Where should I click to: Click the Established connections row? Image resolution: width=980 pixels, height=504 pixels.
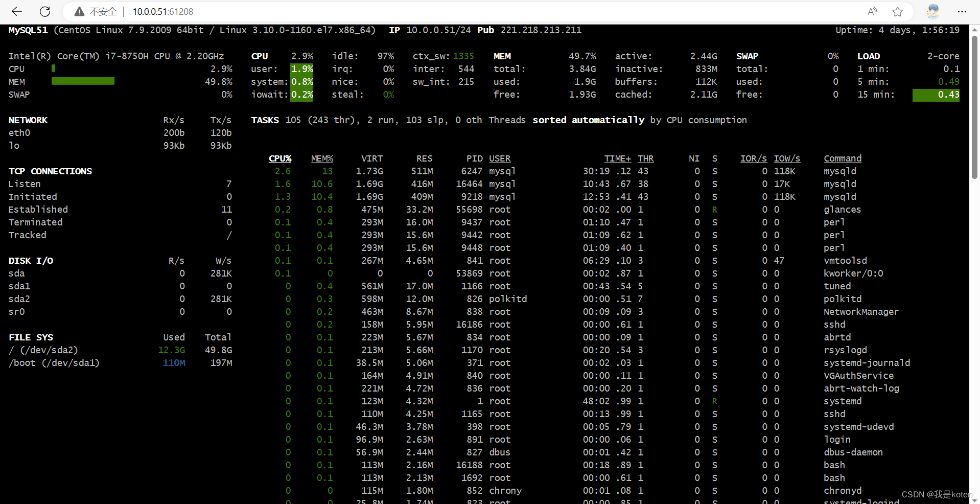click(120, 210)
